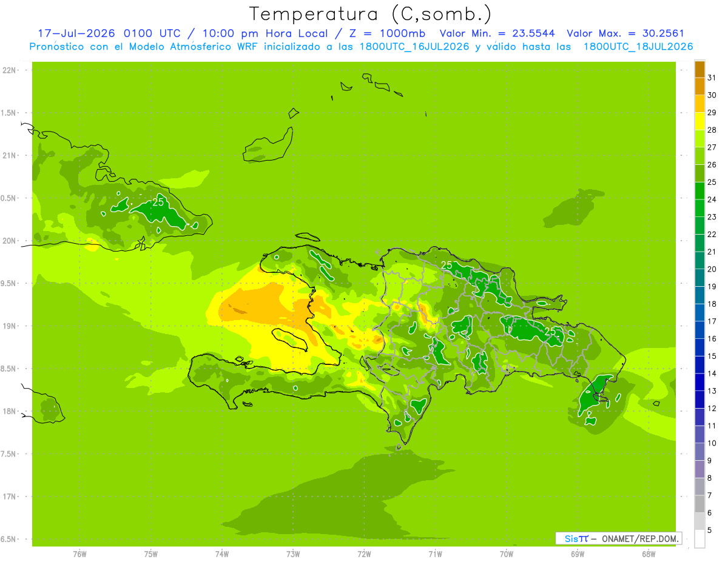Click the "71W" longitude axis label
This screenshot has height=562, width=728.
435,554
